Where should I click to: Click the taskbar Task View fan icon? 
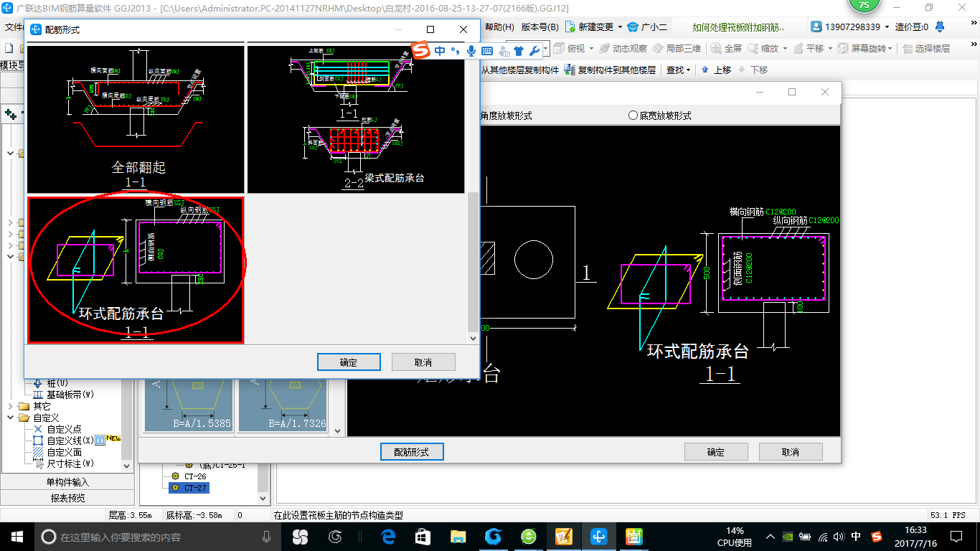(300, 537)
